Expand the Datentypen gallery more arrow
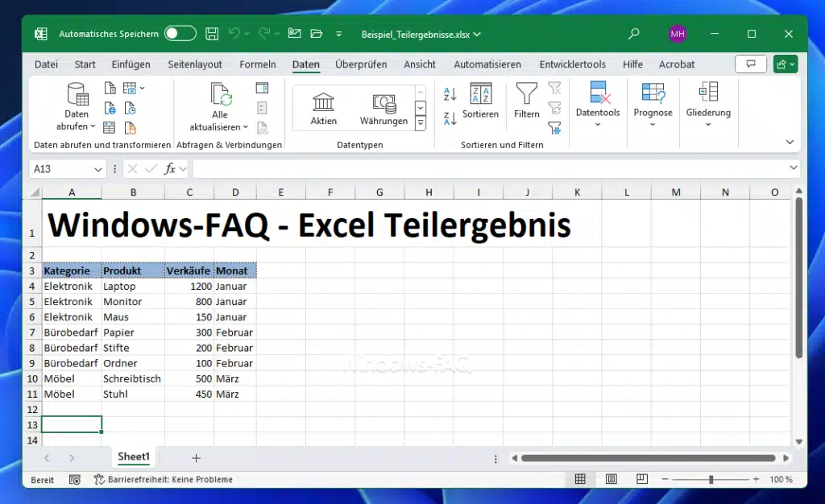 tap(421, 123)
